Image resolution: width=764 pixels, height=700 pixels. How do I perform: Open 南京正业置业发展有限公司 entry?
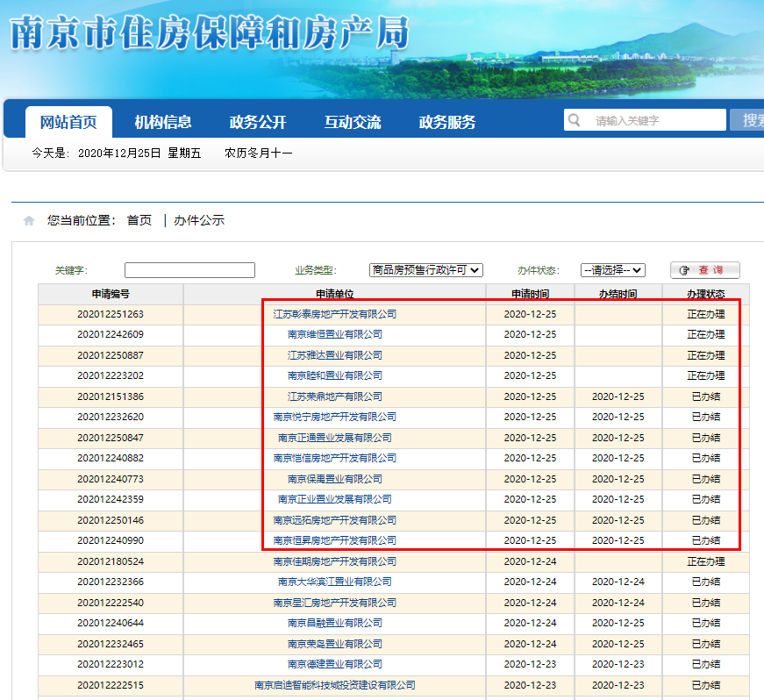coord(335,499)
